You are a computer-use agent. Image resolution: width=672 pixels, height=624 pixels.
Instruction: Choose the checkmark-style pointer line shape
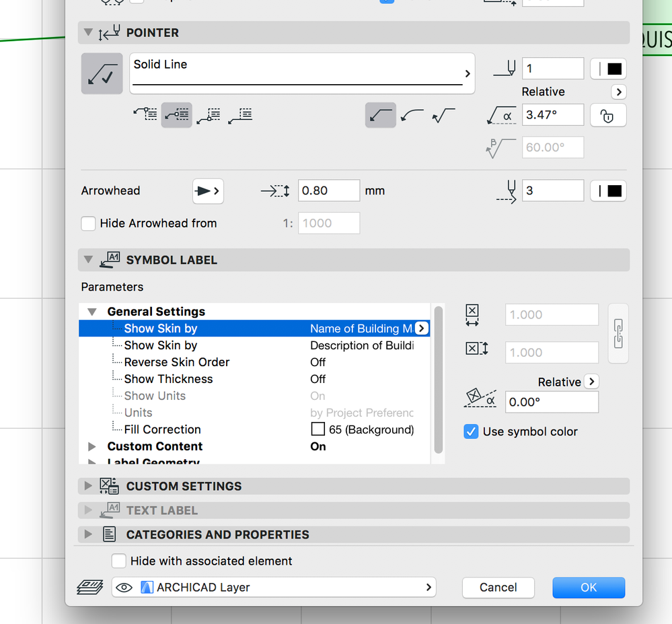tap(443, 116)
